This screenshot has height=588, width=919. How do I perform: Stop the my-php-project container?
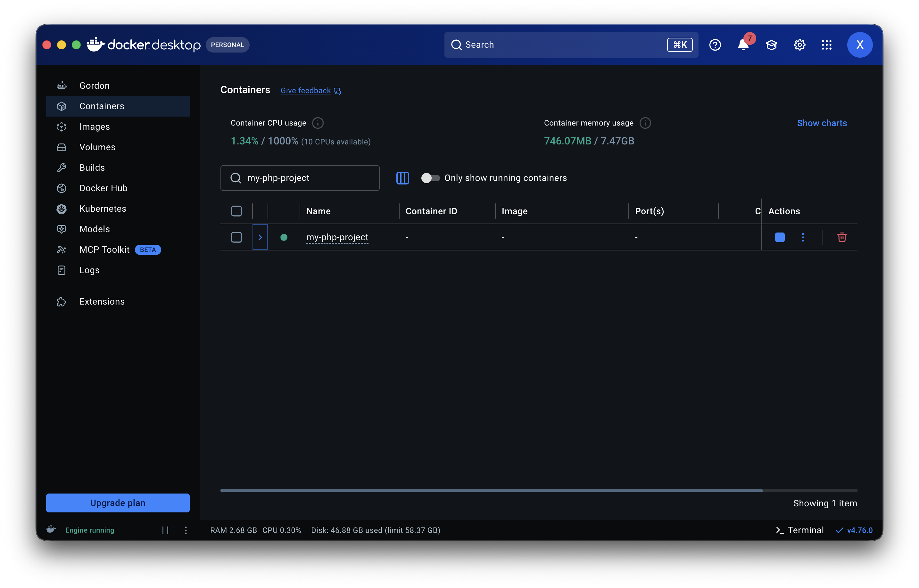pyautogui.click(x=780, y=237)
